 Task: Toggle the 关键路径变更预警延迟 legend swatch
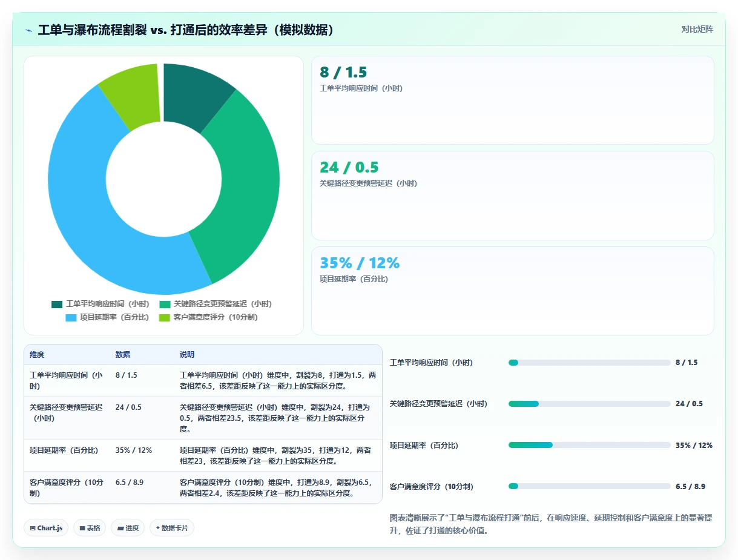165,304
